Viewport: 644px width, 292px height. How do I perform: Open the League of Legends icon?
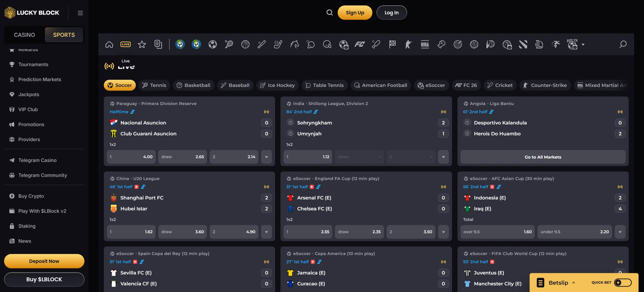click(539, 44)
